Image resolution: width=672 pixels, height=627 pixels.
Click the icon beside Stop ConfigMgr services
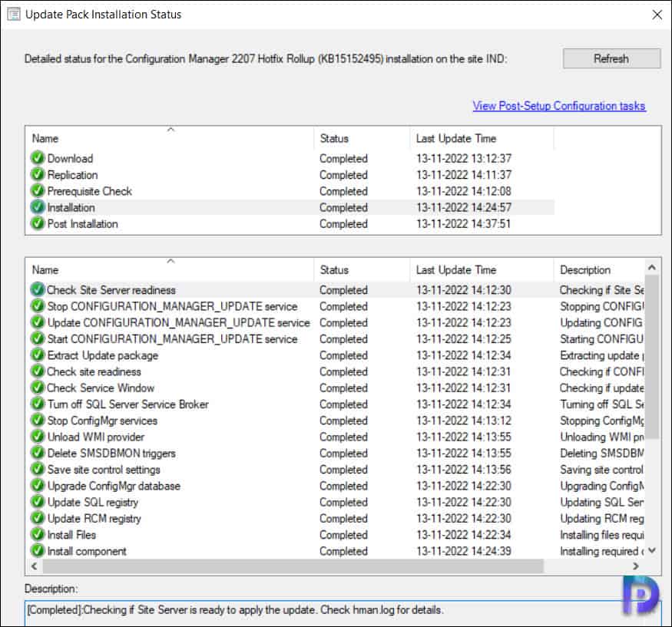[x=38, y=420]
